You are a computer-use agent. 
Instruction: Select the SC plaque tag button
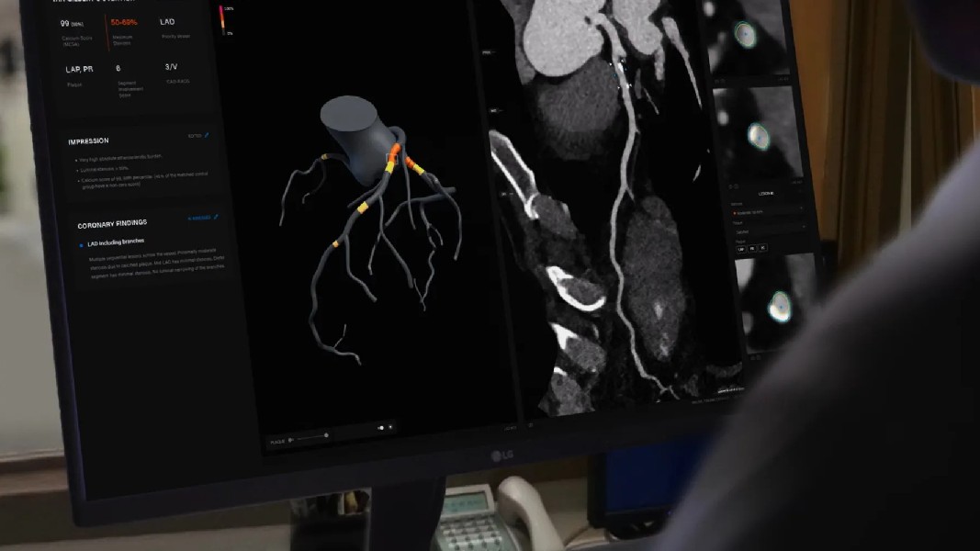762,248
